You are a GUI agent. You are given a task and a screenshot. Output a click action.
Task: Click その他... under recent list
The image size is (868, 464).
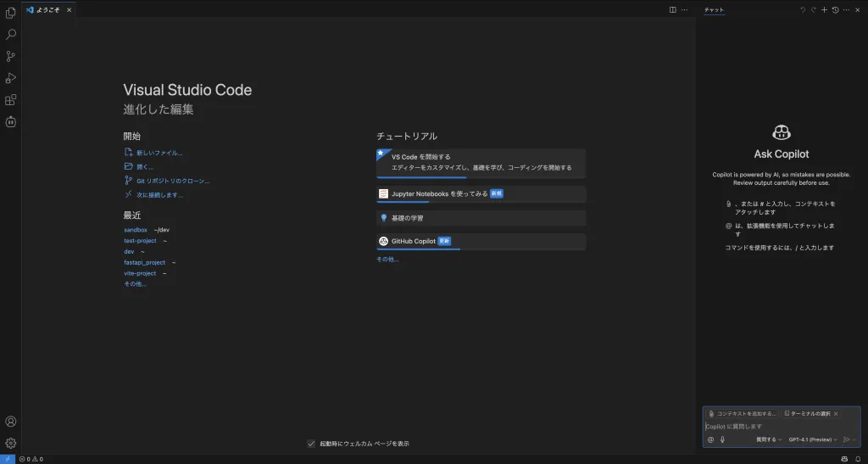135,284
